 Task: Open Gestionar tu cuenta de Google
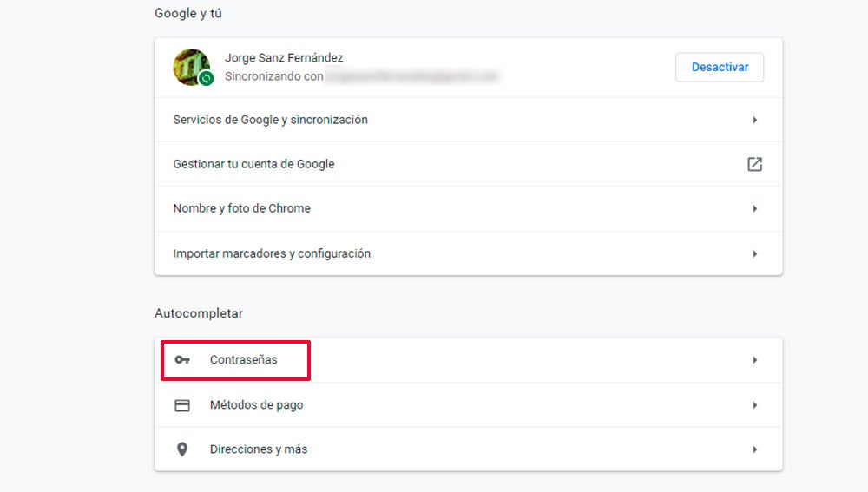click(469, 164)
